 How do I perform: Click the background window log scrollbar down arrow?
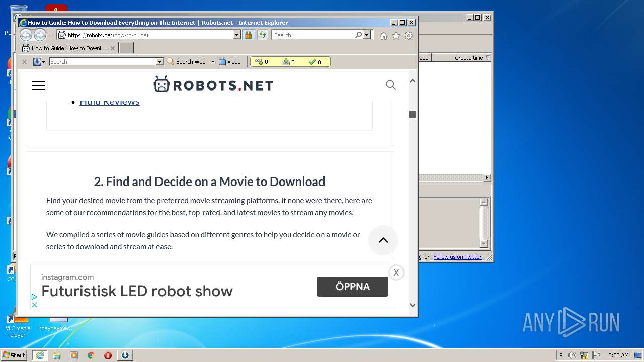[484, 244]
